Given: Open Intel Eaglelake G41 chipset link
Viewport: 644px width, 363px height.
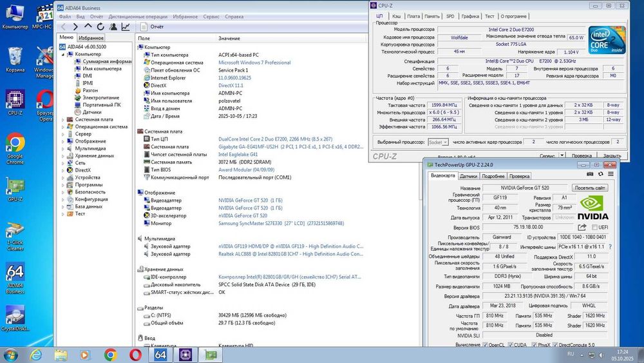Looking at the screenshot, I should click(x=238, y=155).
